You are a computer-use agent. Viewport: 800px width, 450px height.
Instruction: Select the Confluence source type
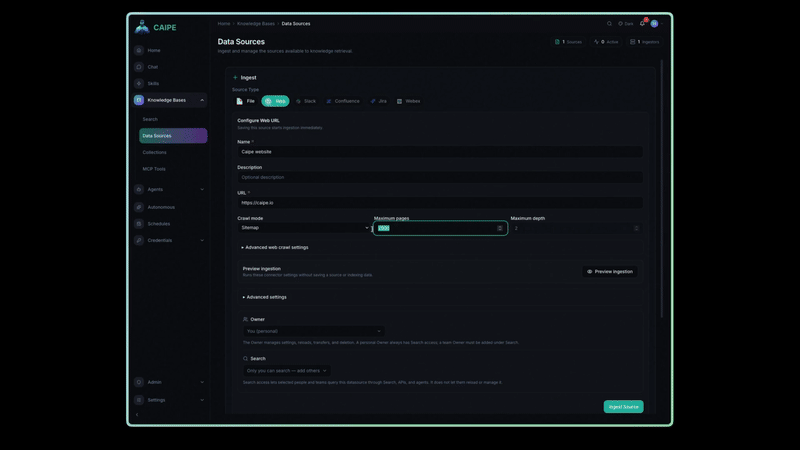click(x=343, y=101)
